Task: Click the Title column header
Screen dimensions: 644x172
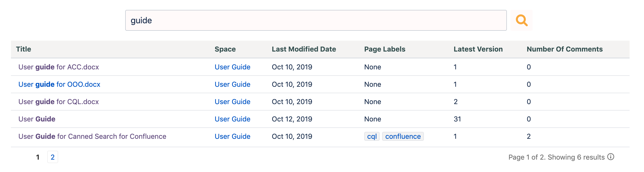Action: click(x=24, y=49)
